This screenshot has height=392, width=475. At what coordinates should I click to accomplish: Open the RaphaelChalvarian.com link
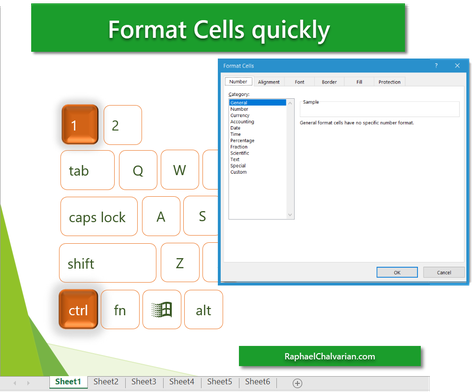click(330, 356)
